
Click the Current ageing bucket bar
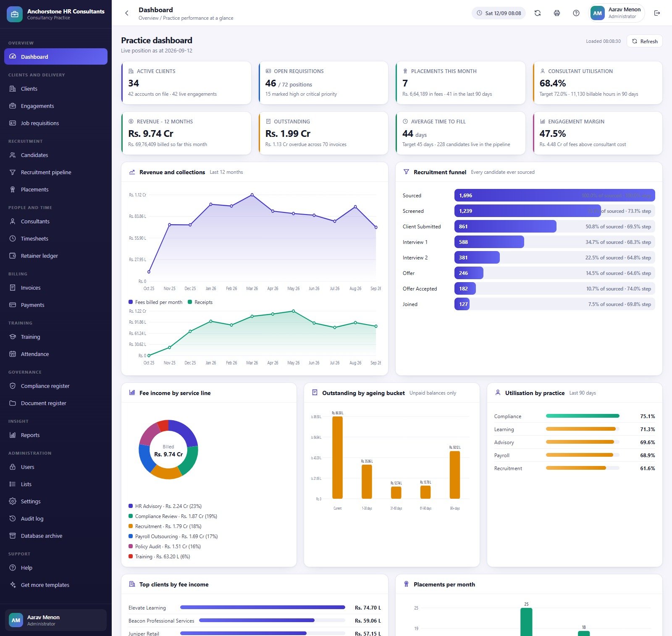337,458
